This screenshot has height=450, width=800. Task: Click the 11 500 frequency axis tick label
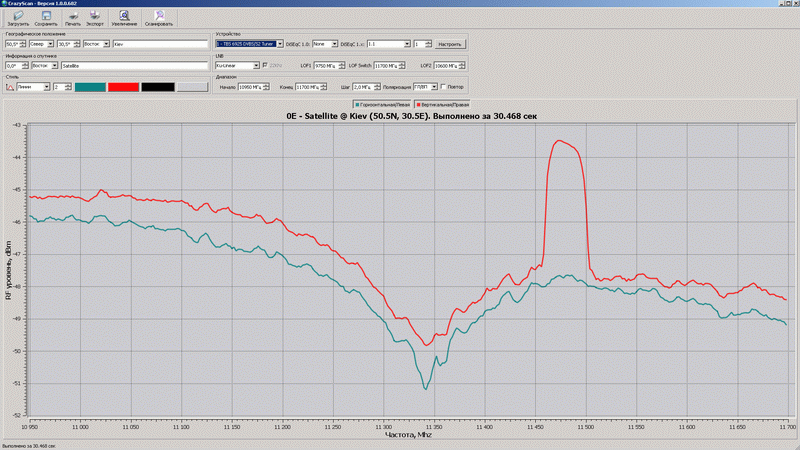click(x=586, y=427)
